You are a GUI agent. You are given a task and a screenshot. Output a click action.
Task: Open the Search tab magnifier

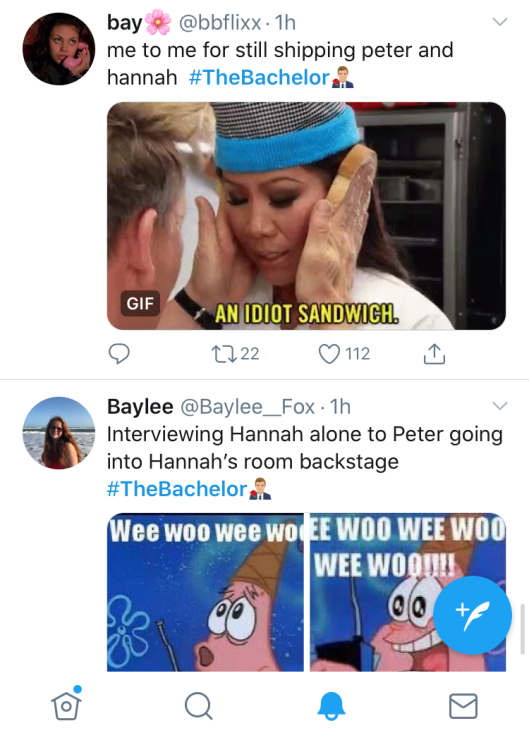pyautogui.click(x=198, y=706)
